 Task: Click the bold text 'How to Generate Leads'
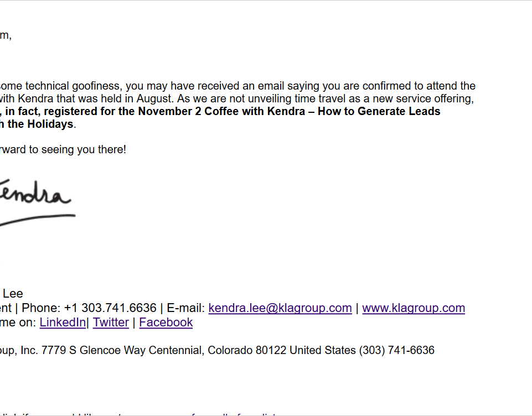(x=379, y=112)
